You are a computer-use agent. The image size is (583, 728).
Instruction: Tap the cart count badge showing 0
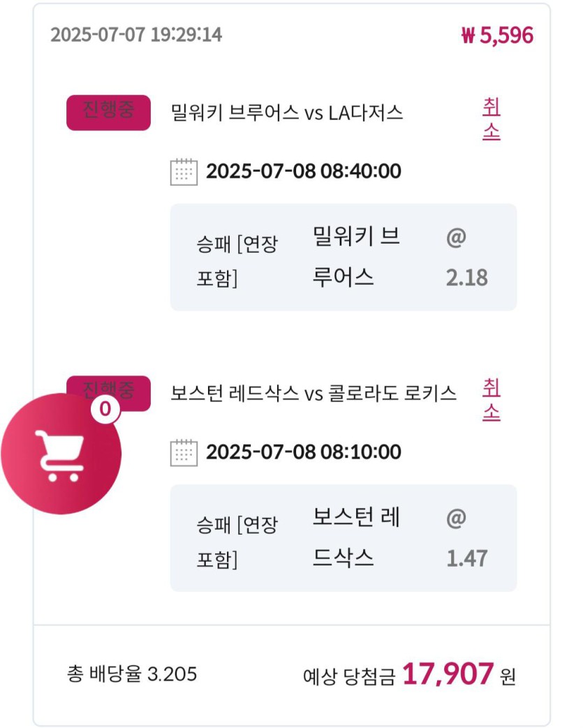click(x=105, y=409)
